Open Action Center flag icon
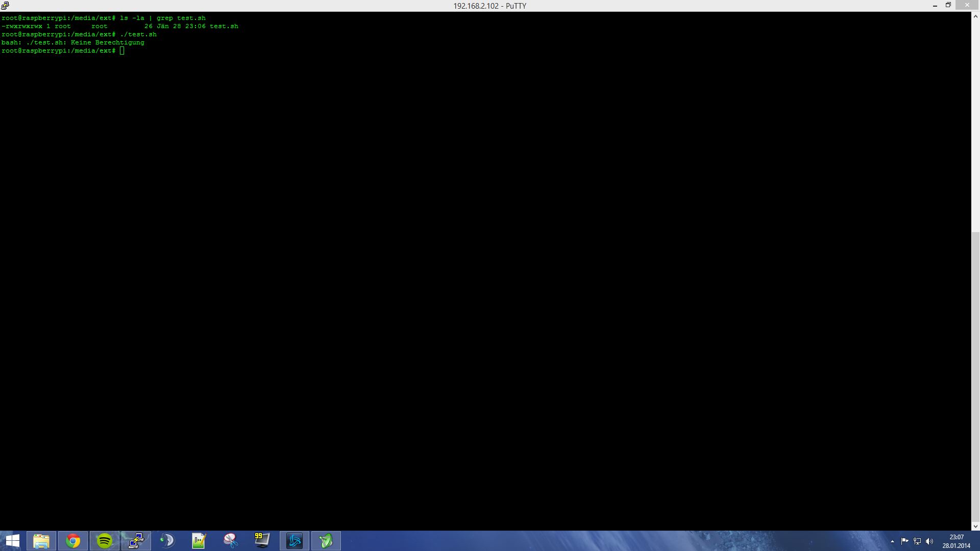The width and height of the screenshot is (980, 551). (x=904, y=541)
